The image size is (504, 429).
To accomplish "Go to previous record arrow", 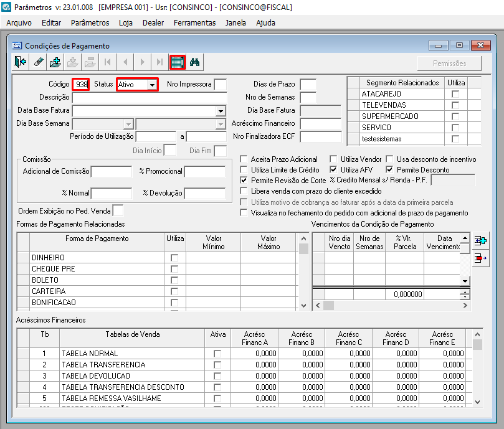I will point(125,62).
